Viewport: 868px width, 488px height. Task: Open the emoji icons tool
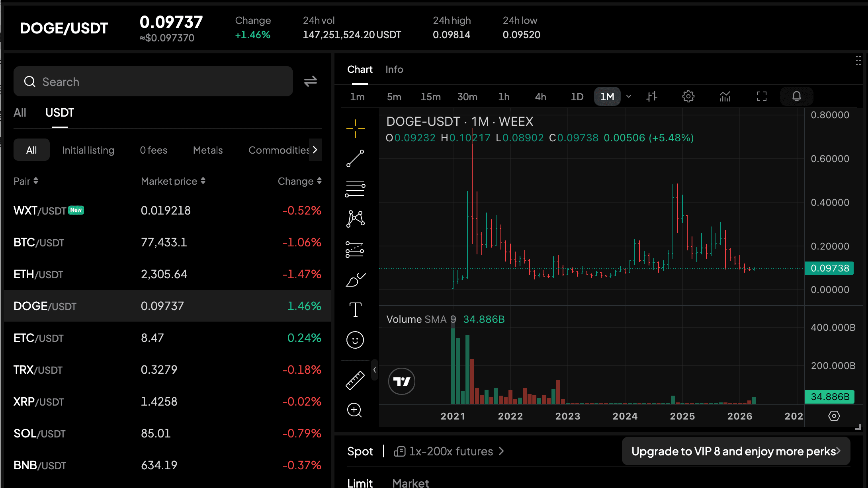pyautogui.click(x=355, y=340)
